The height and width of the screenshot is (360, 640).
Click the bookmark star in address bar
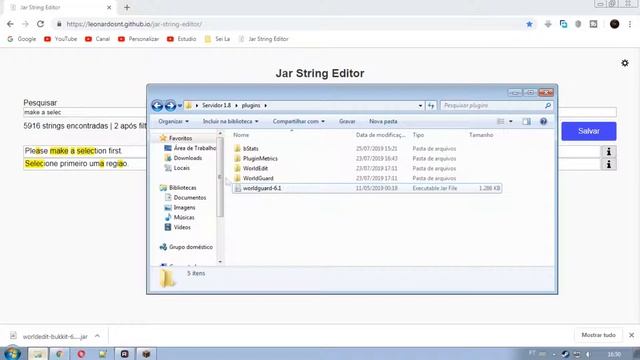(x=529, y=24)
